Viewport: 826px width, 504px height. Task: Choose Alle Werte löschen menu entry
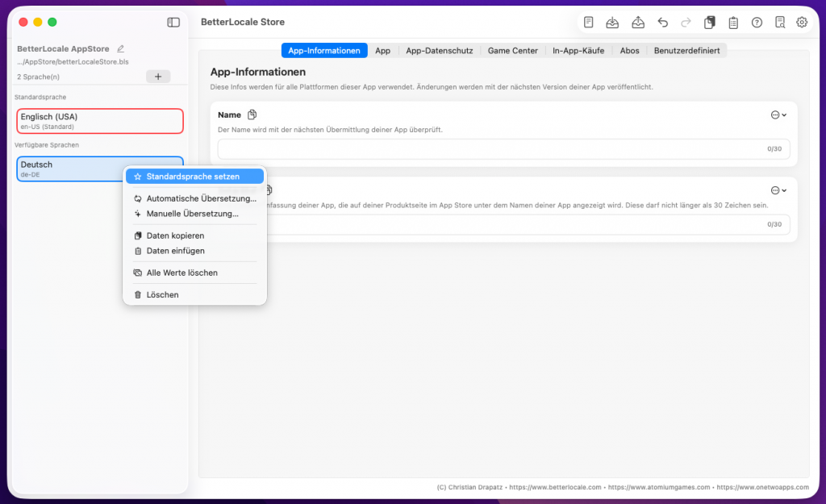tap(181, 273)
